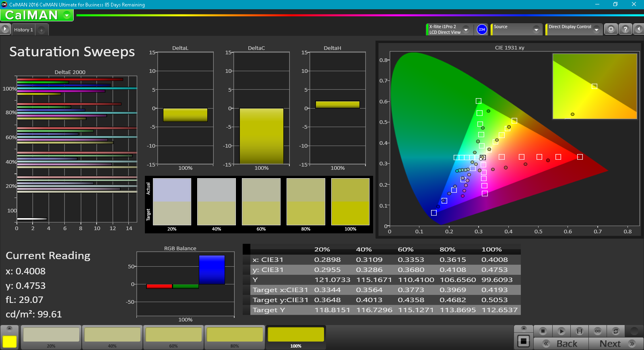Viewport: 644px width, 350px height.
Task: Expand left panel with play arrow
Action: click(5, 29)
